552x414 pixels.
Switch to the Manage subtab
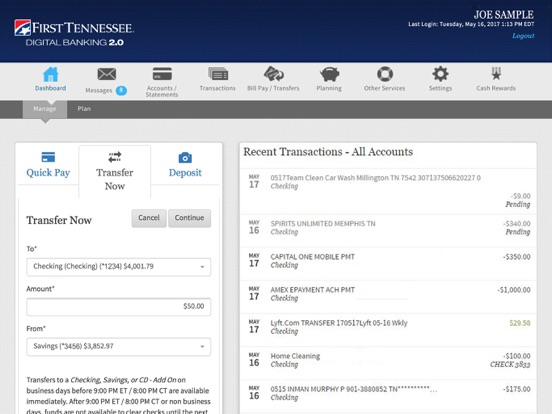(45, 109)
